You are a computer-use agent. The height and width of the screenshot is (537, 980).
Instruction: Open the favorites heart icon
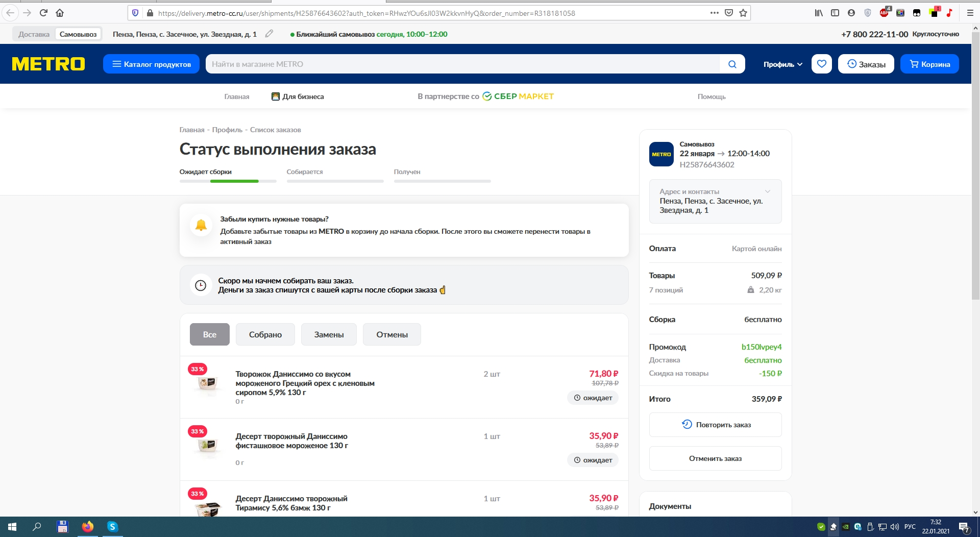(822, 64)
